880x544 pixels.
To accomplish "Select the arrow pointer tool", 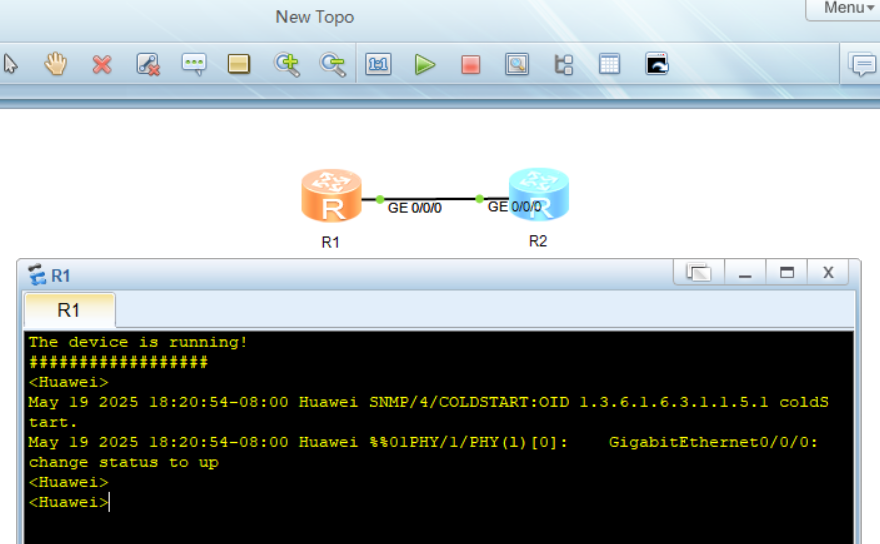I will click(x=11, y=65).
